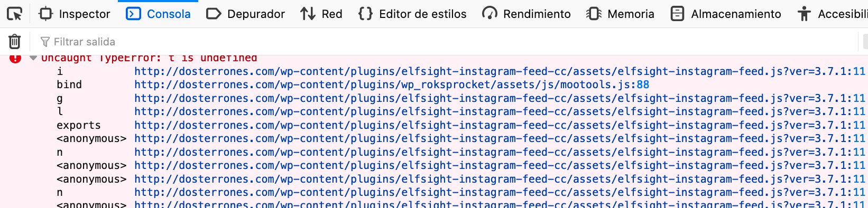The width and height of the screenshot is (868, 208).
Task: Click the funnel filter icon
Action: pos(45,42)
